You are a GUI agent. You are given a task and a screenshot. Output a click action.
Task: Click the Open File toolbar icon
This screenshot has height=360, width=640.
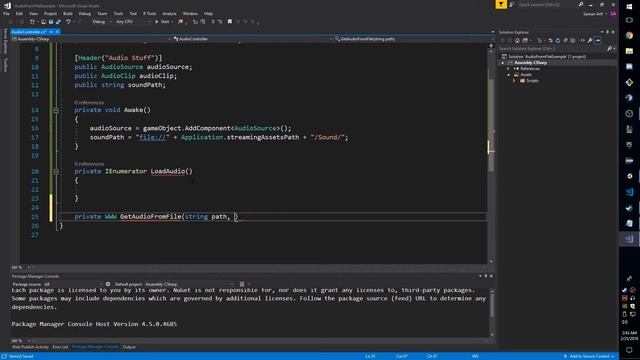[43, 22]
